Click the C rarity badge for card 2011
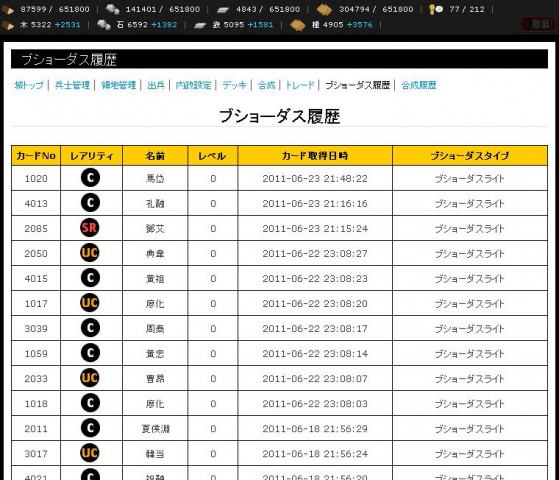 (90, 428)
